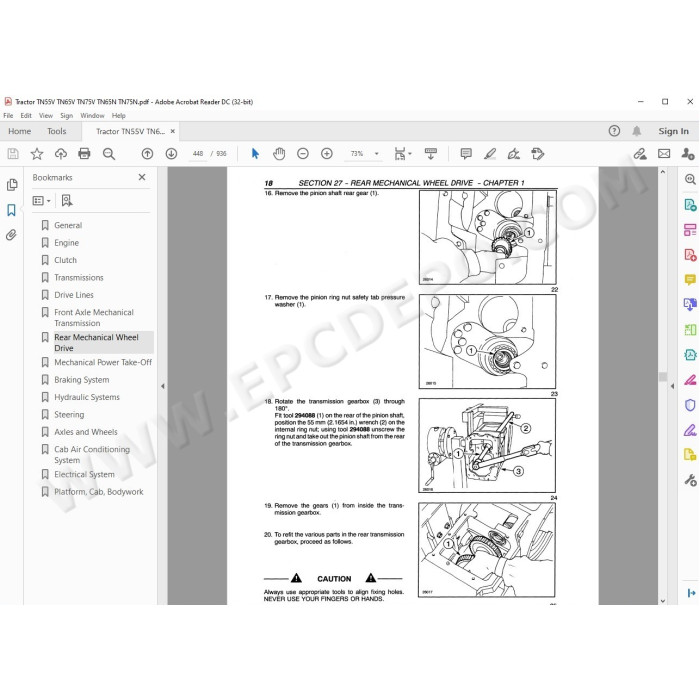Viewport: 700px width, 700px height.
Task: Switch to the Tools tab
Action: pos(57,131)
